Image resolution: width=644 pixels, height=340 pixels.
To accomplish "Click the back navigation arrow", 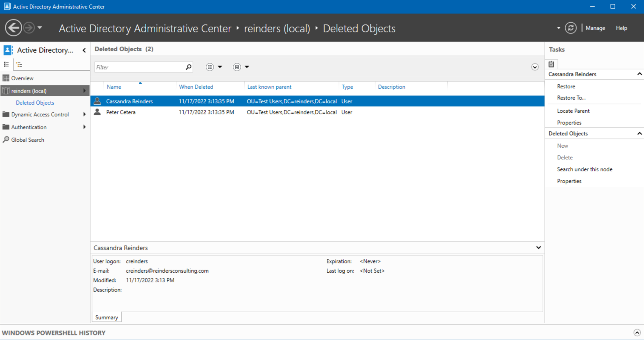I will coord(13,28).
